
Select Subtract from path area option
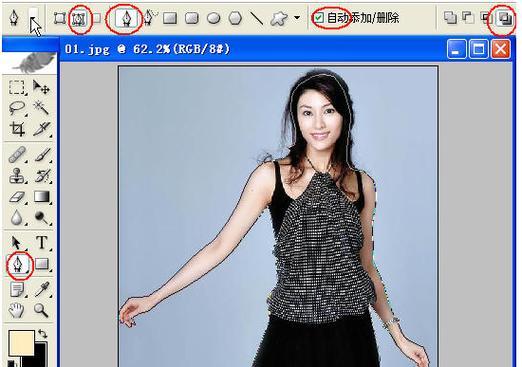[468, 18]
